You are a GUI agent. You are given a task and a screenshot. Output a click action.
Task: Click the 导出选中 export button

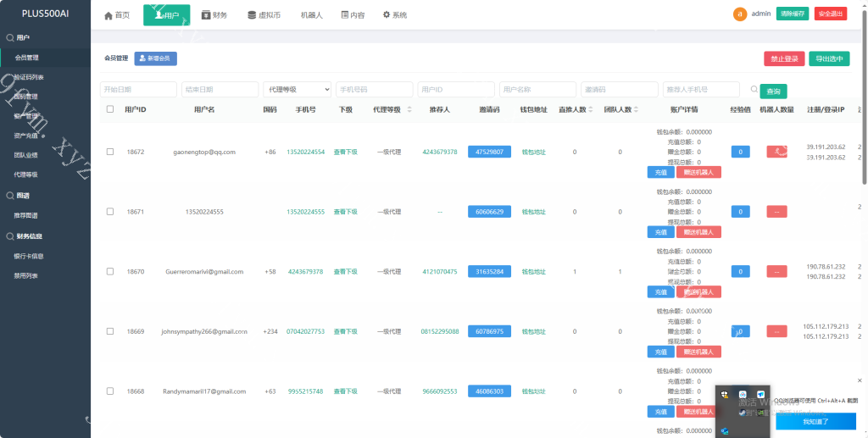(829, 58)
